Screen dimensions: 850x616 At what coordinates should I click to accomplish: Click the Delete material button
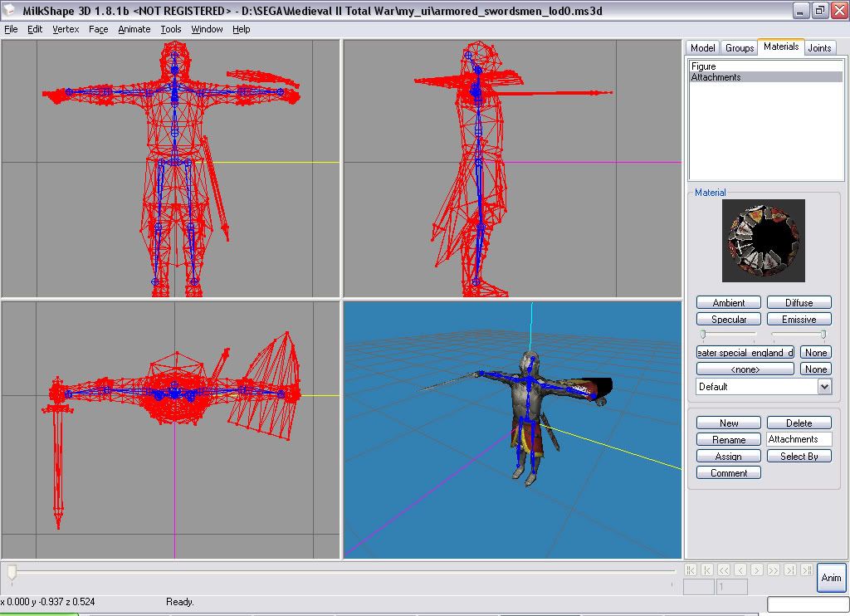799,423
